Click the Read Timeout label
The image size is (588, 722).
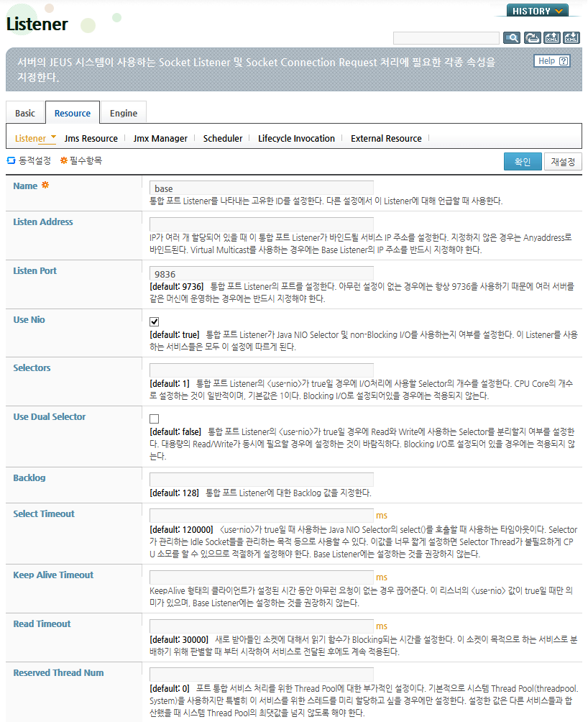42,624
